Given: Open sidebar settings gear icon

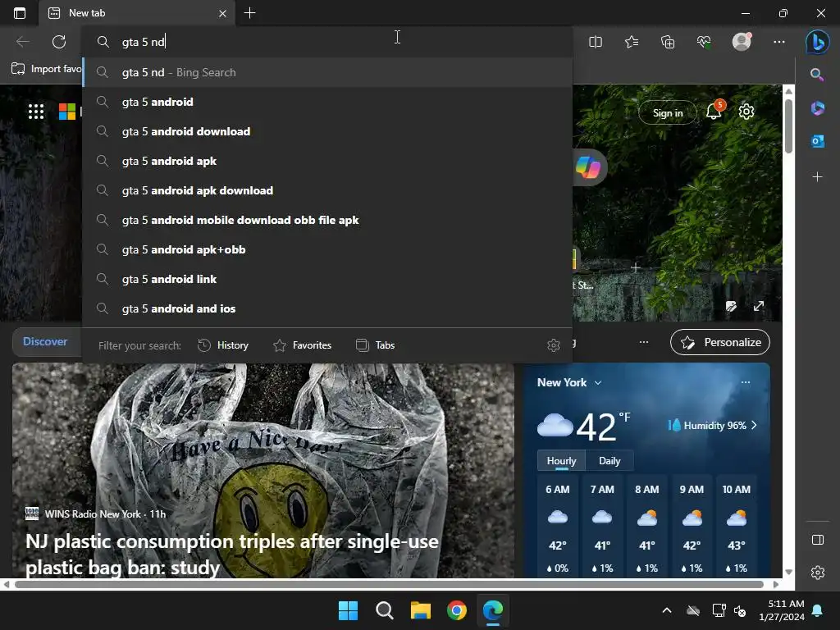Looking at the screenshot, I should 818,572.
